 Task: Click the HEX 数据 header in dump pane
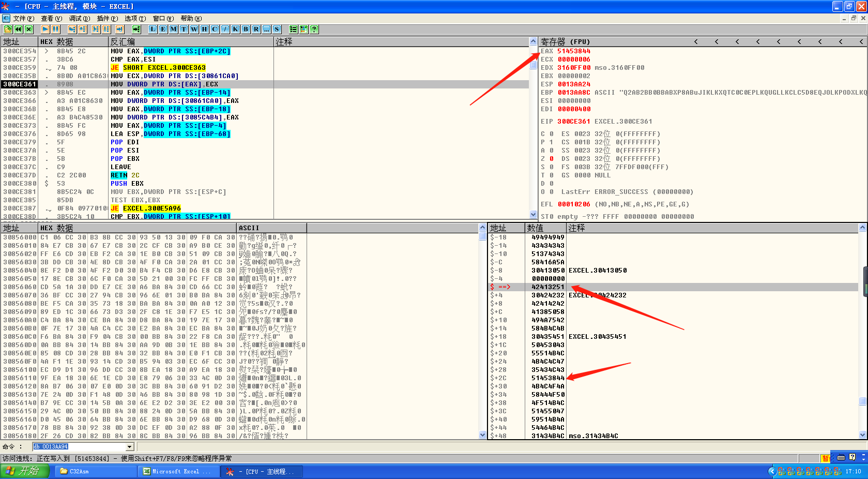point(138,228)
